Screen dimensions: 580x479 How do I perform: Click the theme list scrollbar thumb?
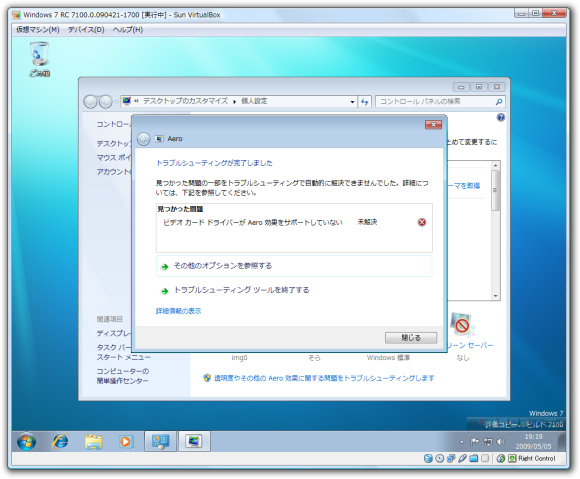tap(495, 190)
